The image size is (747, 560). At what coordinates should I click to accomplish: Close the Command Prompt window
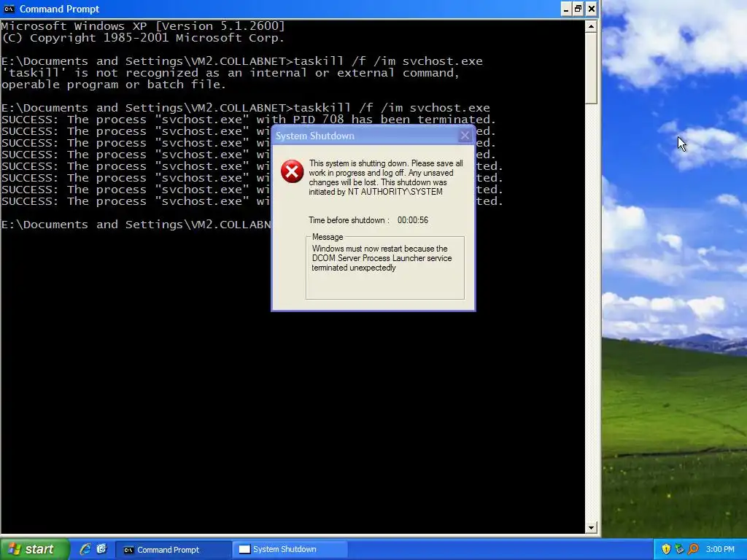pos(591,9)
